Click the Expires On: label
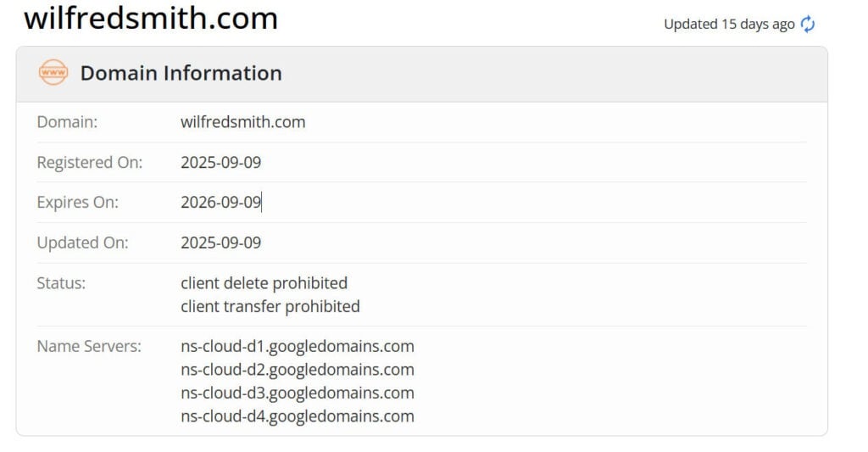868x452 pixels. coord(77,203)
